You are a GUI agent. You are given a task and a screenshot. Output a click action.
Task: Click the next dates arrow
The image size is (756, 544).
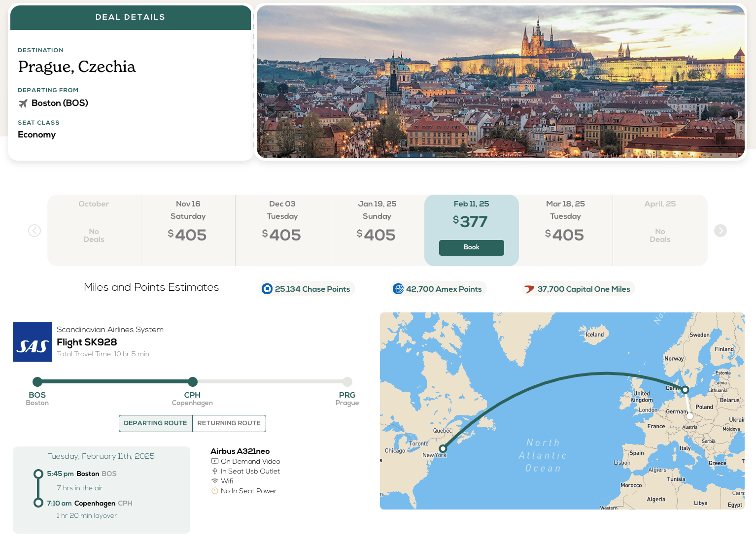click(x=720, y=231)
